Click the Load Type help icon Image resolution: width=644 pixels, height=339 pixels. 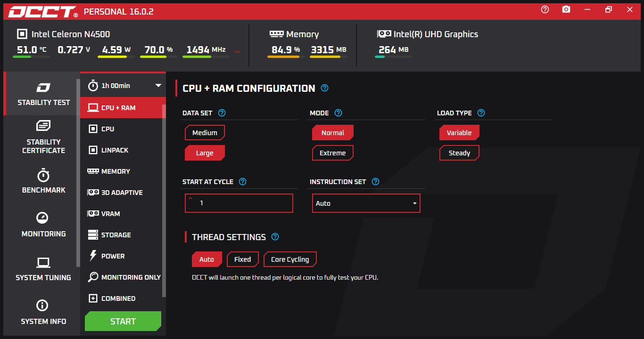pyautogui.click(x=481, y=113)
